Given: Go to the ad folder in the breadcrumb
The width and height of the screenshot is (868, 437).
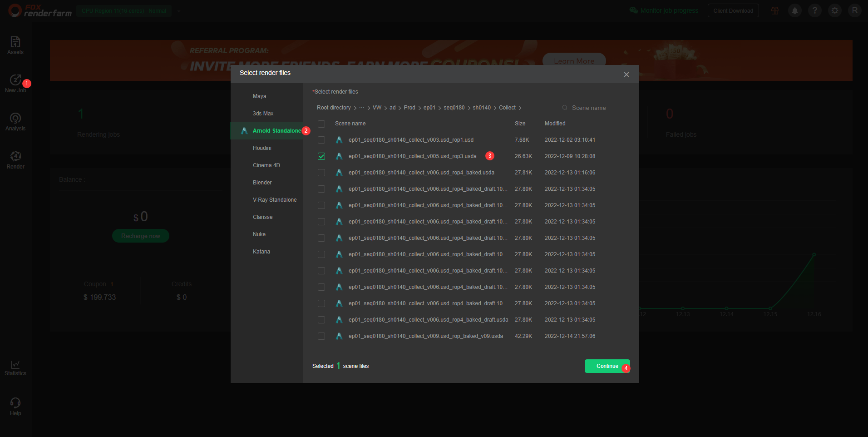Looking at the screenshot, I should click(x=393, y=108).
